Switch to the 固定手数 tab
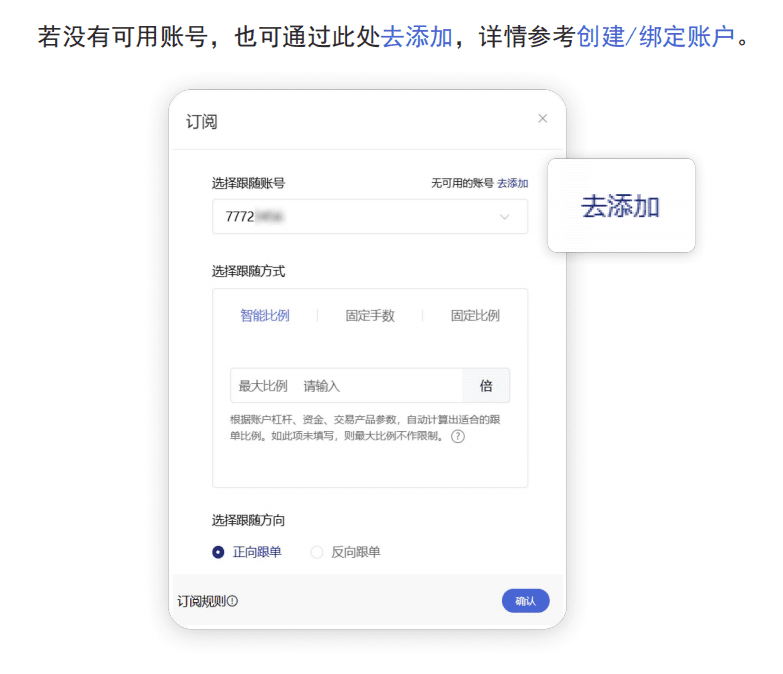The height and width of the screenshot is (674, 783). (x=370, y=316)
